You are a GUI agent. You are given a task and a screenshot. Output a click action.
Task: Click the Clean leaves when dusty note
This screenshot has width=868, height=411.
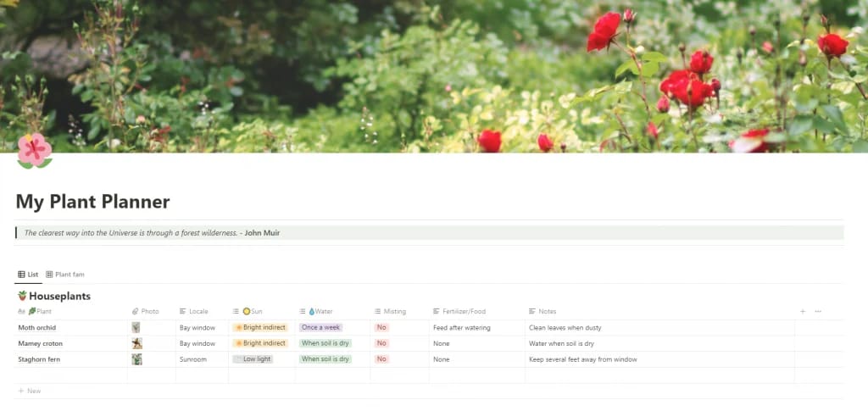tap(565, 328)
